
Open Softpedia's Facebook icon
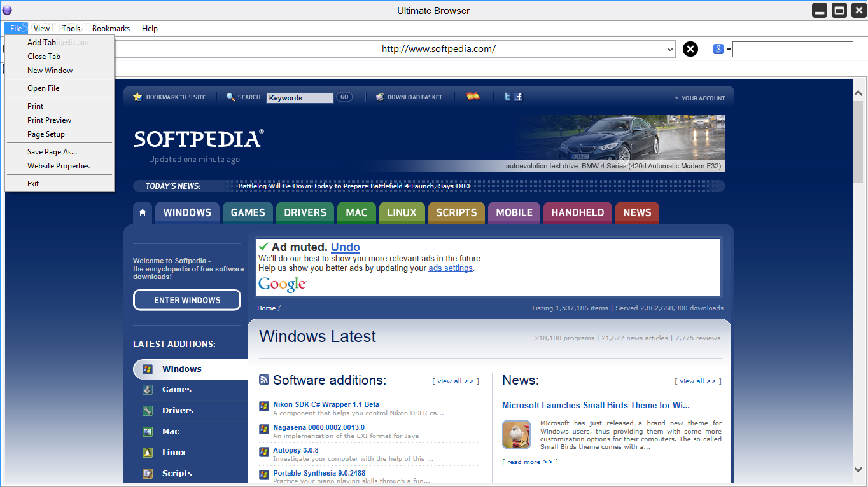pos(518,97)
